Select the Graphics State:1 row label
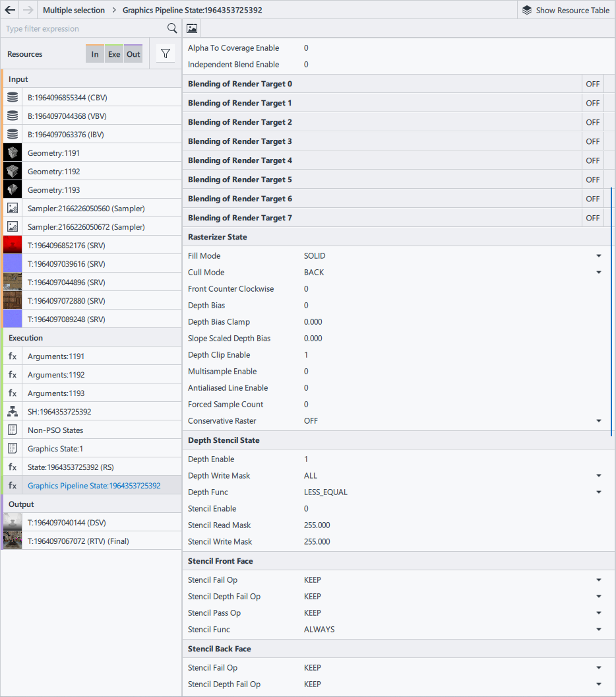 [x=55, y=449]
